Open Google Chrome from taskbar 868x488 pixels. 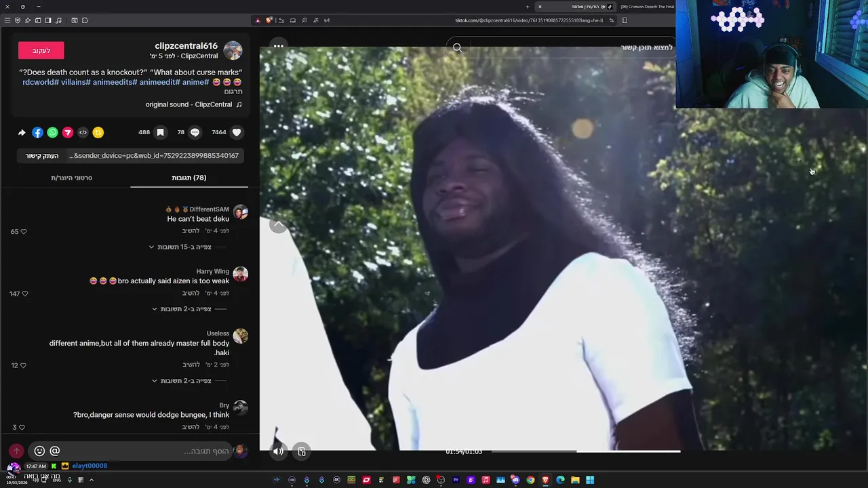pyautogui.click(x=530, y=480)
